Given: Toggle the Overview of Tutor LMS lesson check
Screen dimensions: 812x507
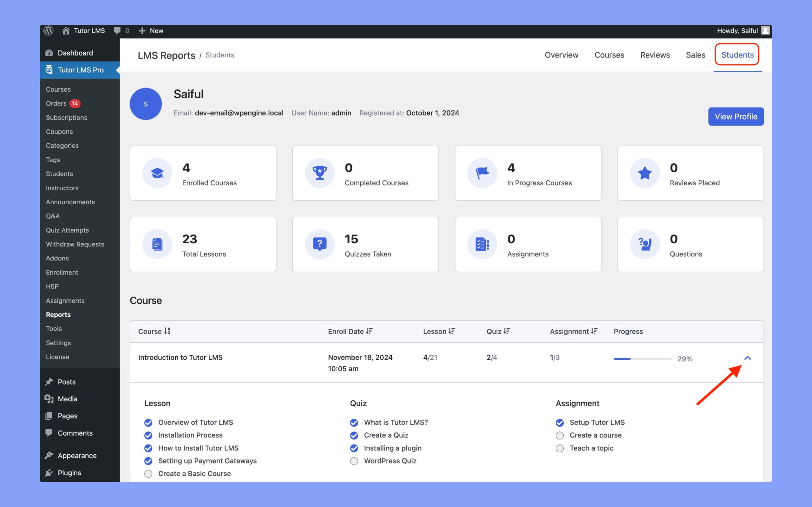Looking at the screenshot, I should (148, 423).
